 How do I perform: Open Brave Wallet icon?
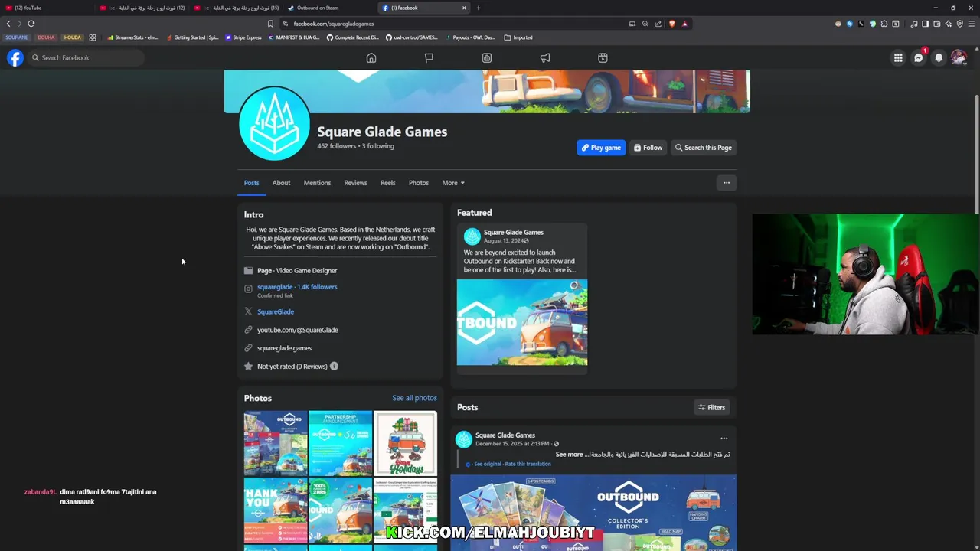point(936,24)
